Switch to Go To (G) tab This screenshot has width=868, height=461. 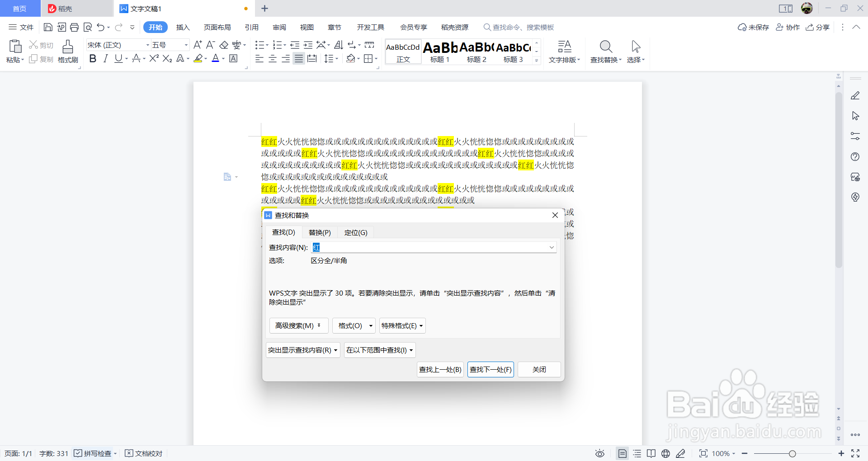tap(356, 232)
